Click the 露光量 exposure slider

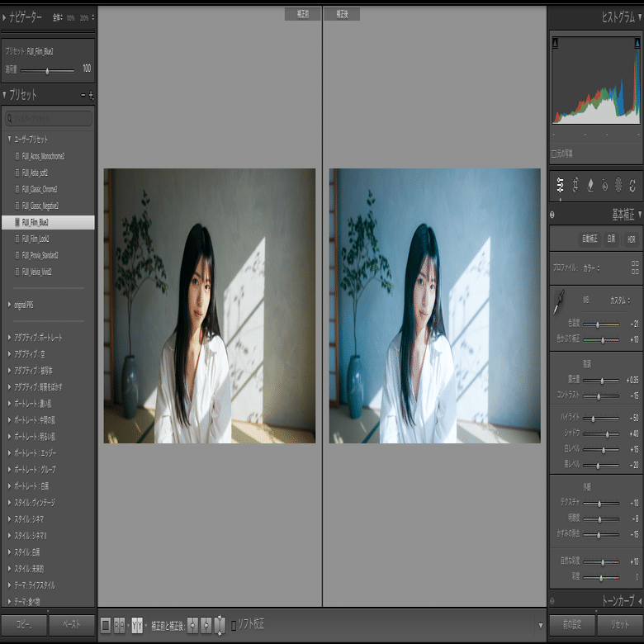(x=601, y=381)
